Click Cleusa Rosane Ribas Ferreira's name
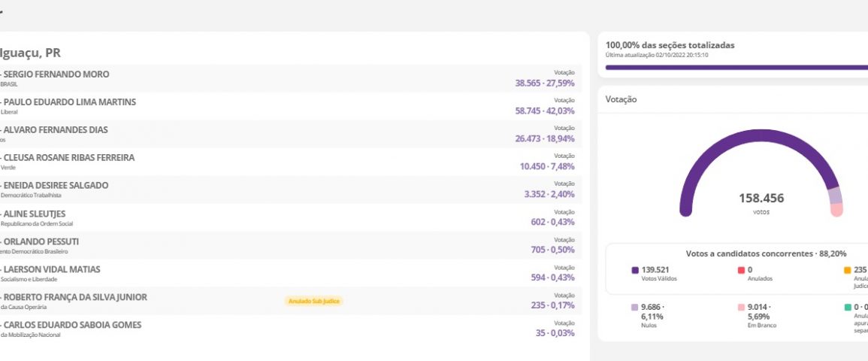The width and height of the screenshot is (868, 361). point(69,158)
